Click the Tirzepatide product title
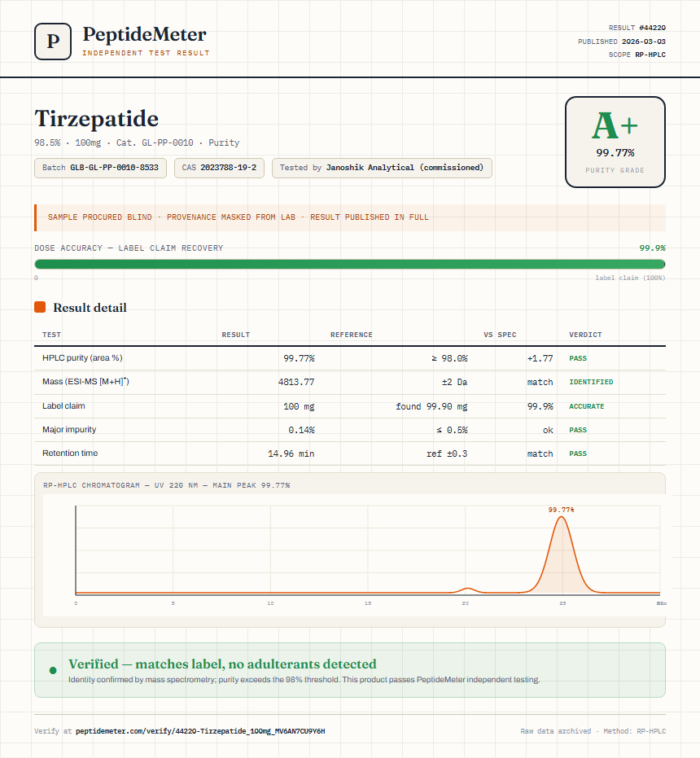Image resolution: width=700 pixels, height=758 pixels. [97, 119]
